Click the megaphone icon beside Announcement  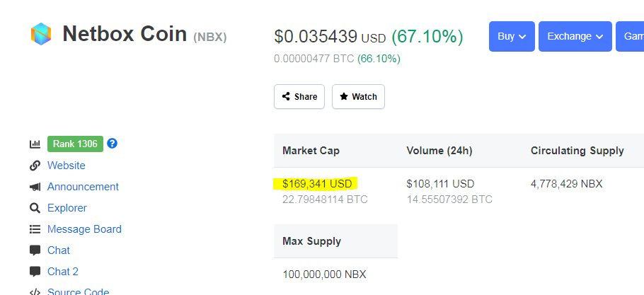pos(35,187)
